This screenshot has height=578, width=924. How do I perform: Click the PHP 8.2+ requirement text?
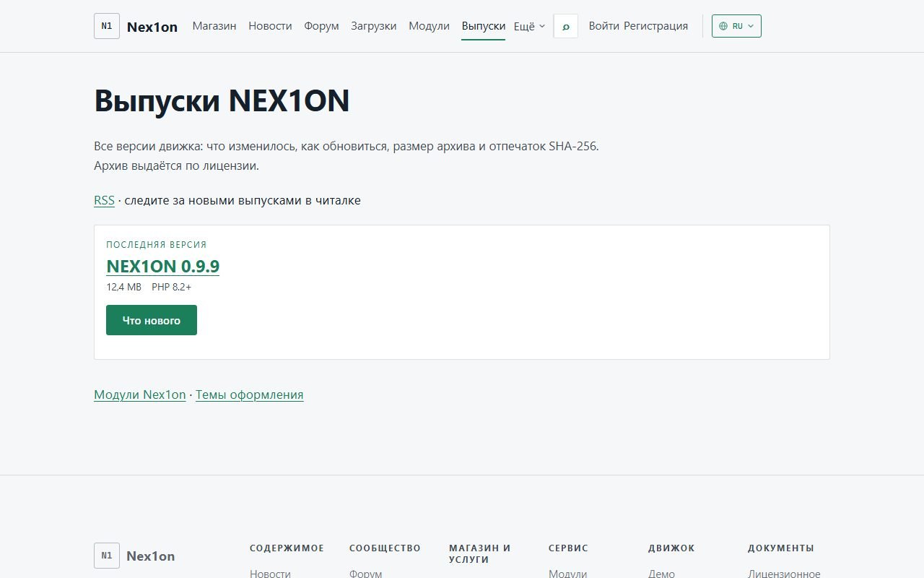click(171, 287)
